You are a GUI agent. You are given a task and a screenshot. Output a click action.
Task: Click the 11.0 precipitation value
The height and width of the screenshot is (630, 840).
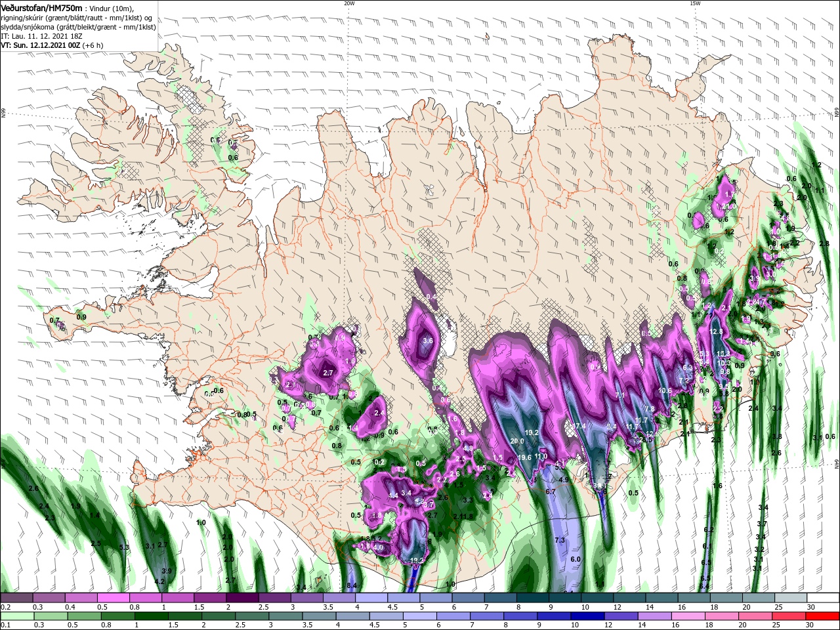pos(541,456)
